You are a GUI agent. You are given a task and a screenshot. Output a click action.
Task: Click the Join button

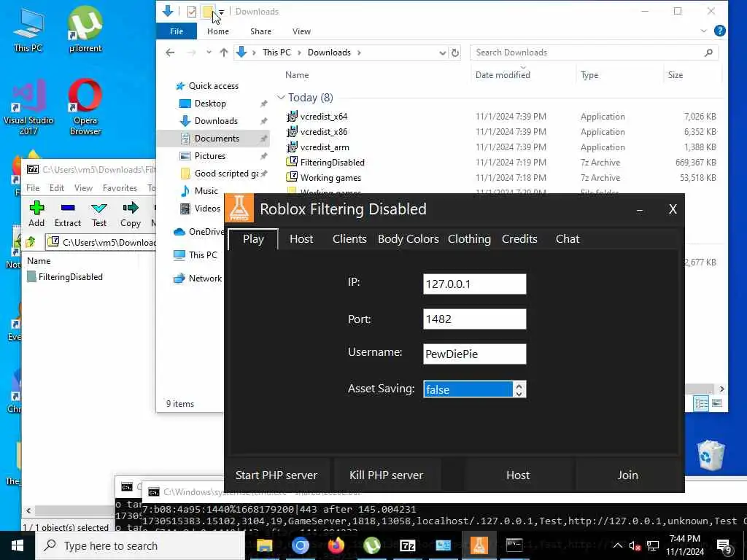point(628,475)
